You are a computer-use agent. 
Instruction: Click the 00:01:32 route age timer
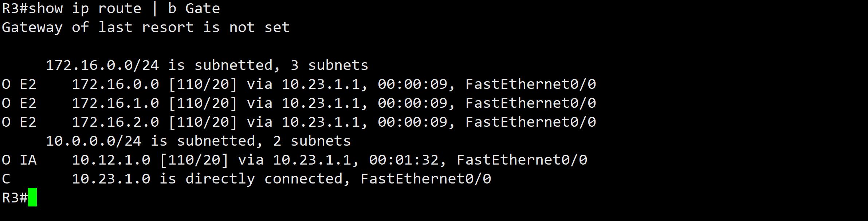tap(404, 160)
